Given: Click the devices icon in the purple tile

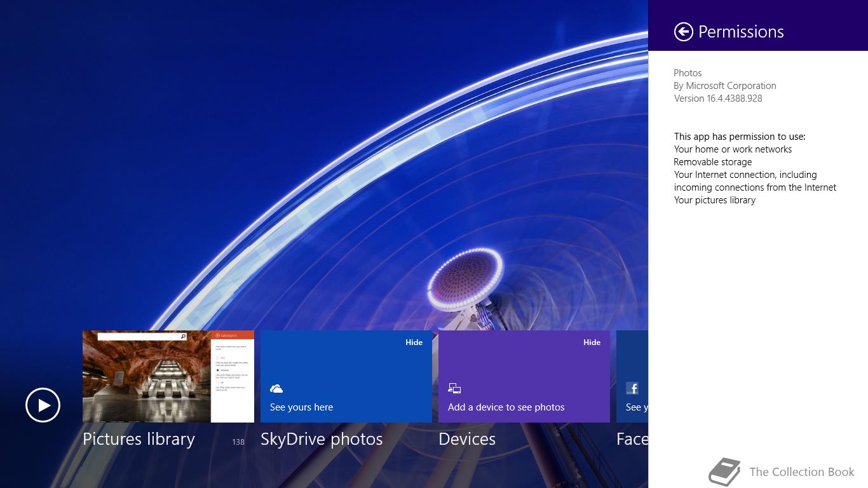Looking at the screenshot, I should (454, 388).
